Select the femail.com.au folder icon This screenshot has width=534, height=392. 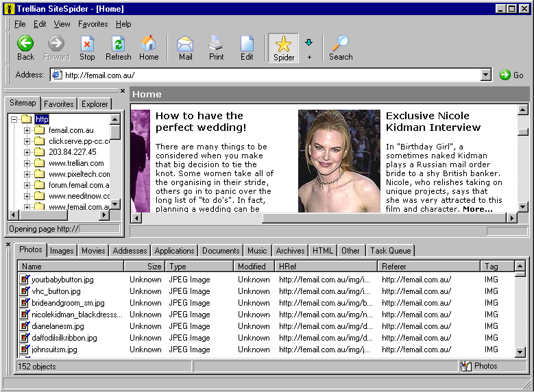tap(40, 130)
